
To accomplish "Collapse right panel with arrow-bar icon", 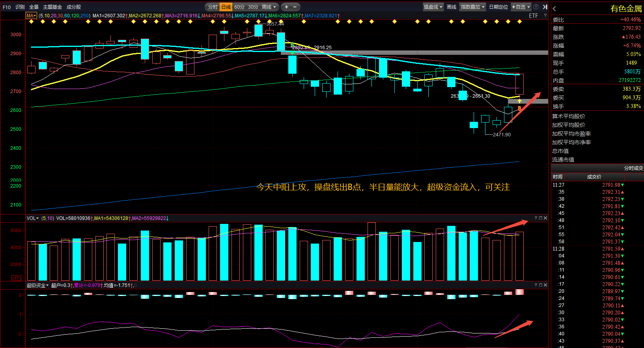I will [545, 7].
